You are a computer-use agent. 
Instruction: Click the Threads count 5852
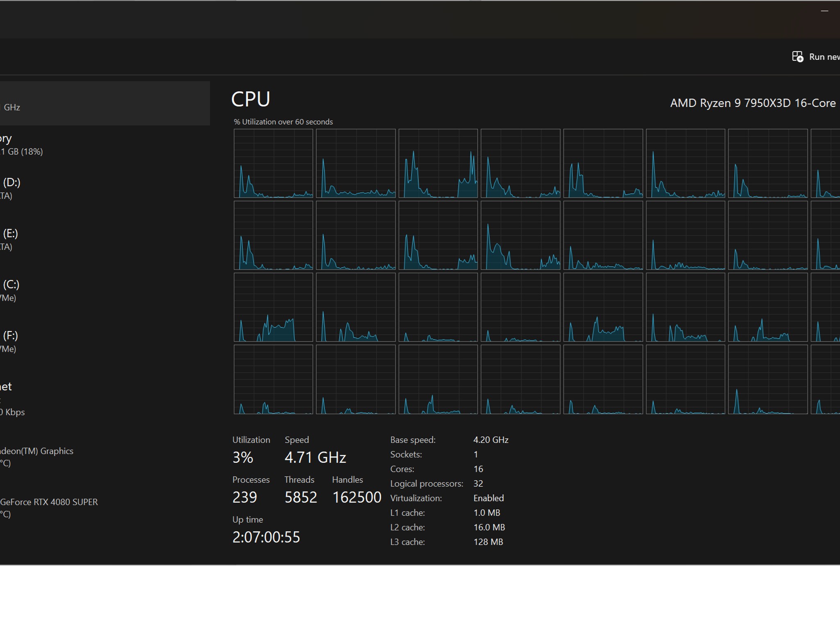click(x=301, y=497)
